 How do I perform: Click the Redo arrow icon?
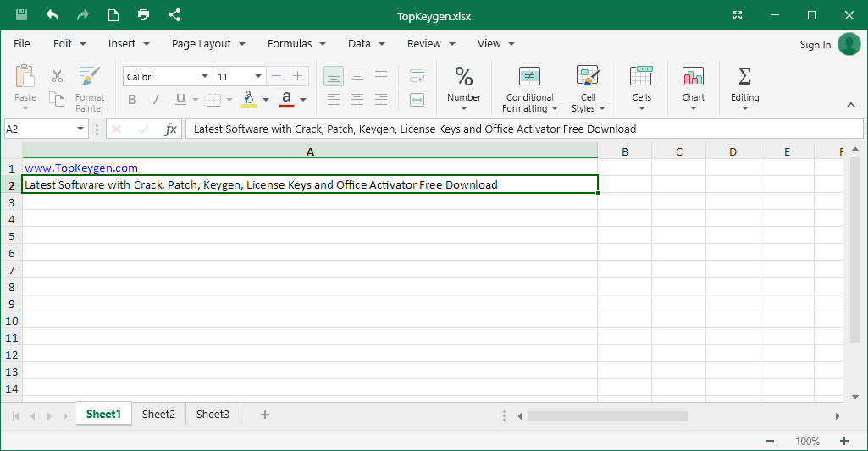pos(82,15)
